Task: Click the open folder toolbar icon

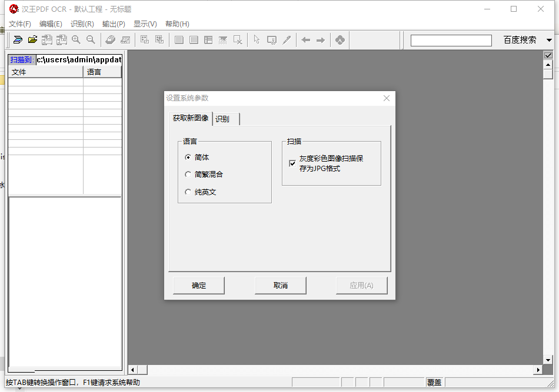Action: pos(32,40)
